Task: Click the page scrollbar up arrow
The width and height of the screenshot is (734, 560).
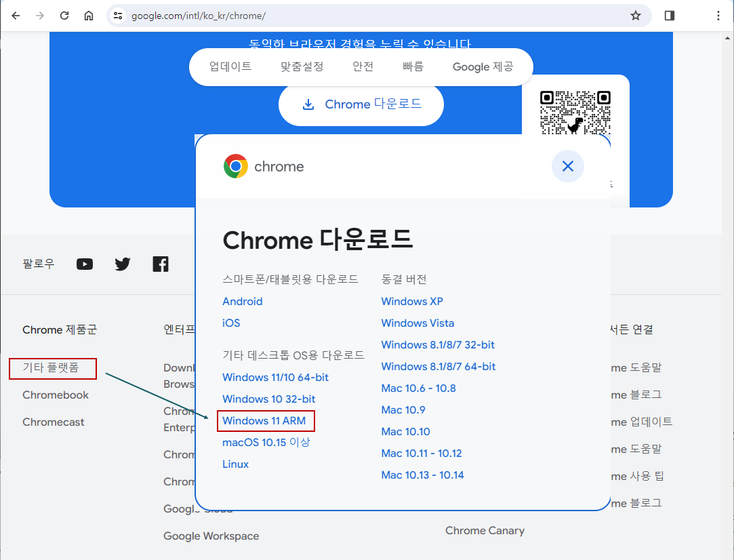Action: point(727,38)
